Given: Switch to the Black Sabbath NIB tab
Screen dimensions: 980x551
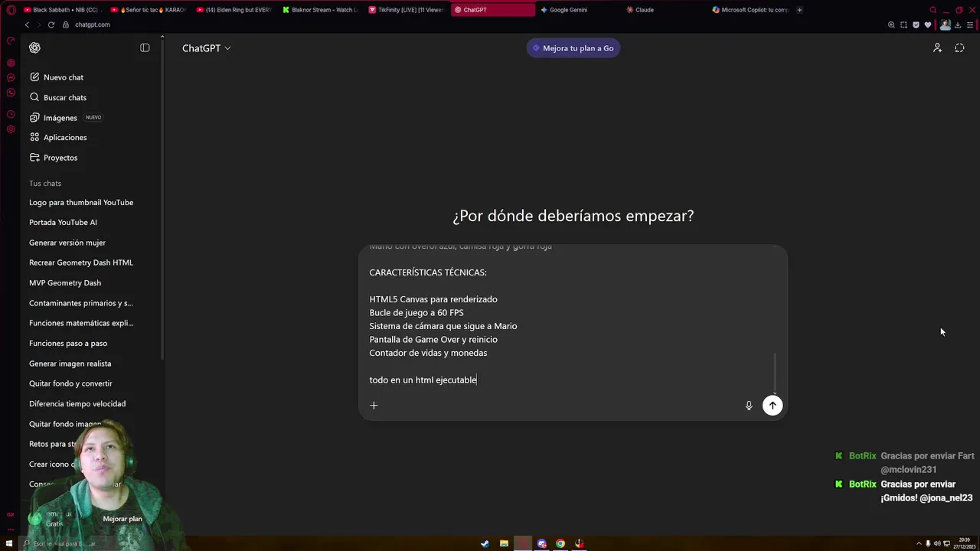Looking at the screenshot, I should click(63, 10).
